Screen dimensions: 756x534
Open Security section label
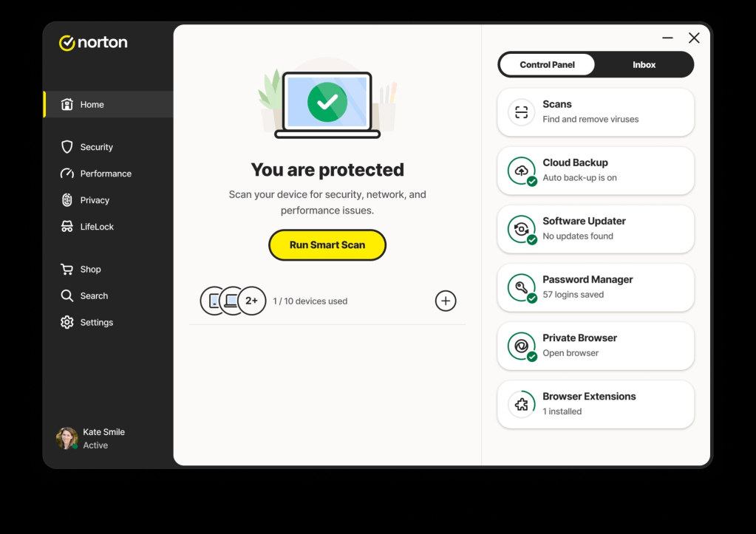[96, 147]
